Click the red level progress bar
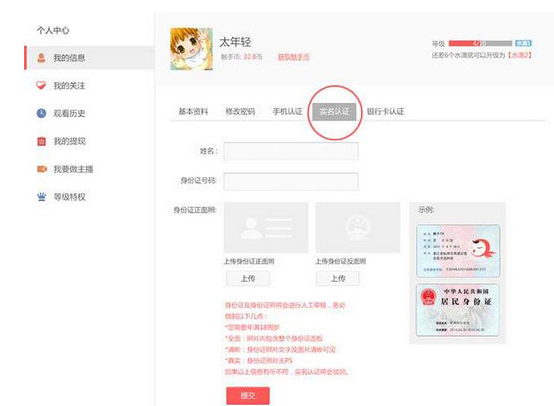554x406 pixels. pyautogui.click(x=481, y=43)
